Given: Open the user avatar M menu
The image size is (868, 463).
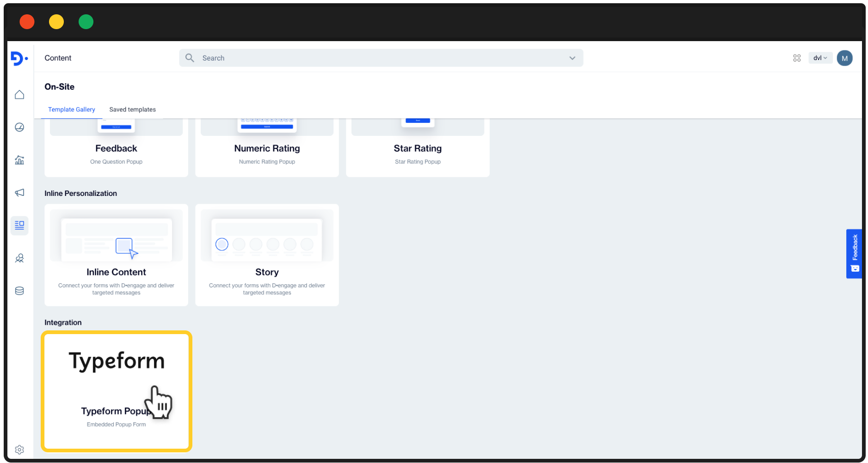Looking at the screenshot, I should [x=844, y=58].
